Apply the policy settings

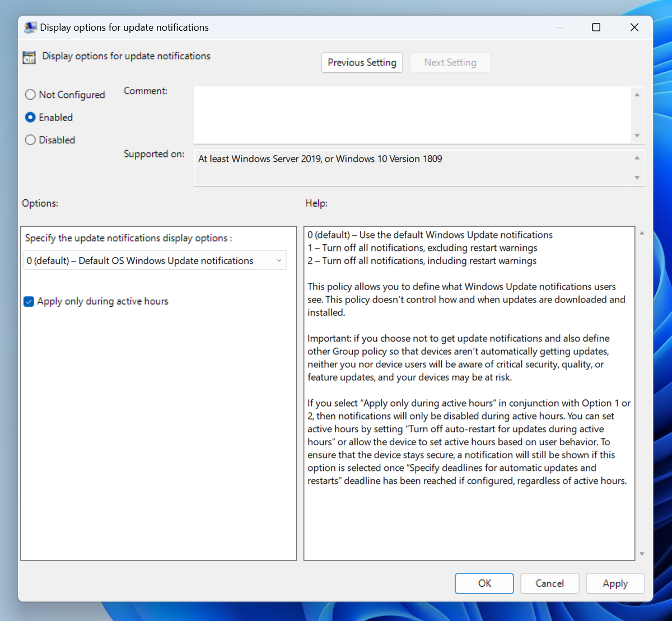click(x=615, y=583)
